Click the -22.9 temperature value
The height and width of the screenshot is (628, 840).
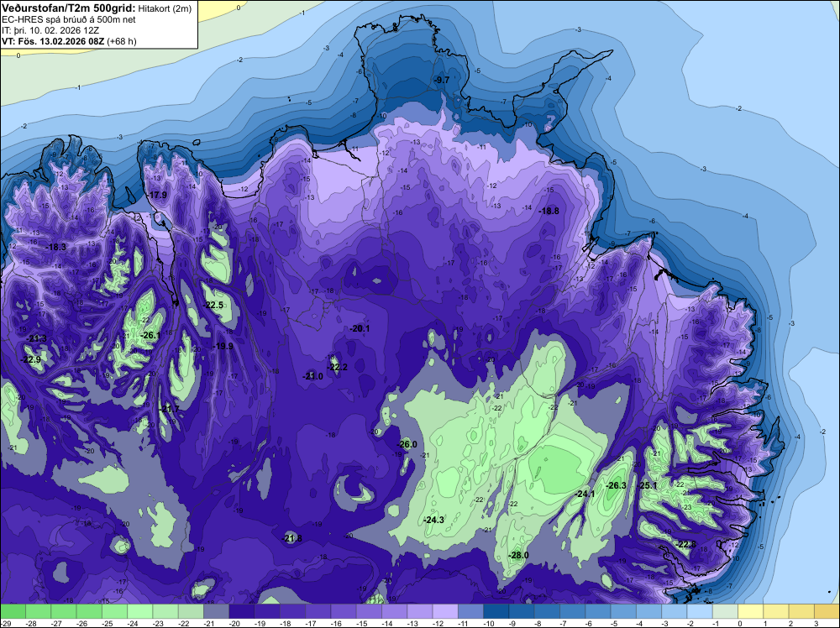[x=31, y=359]
